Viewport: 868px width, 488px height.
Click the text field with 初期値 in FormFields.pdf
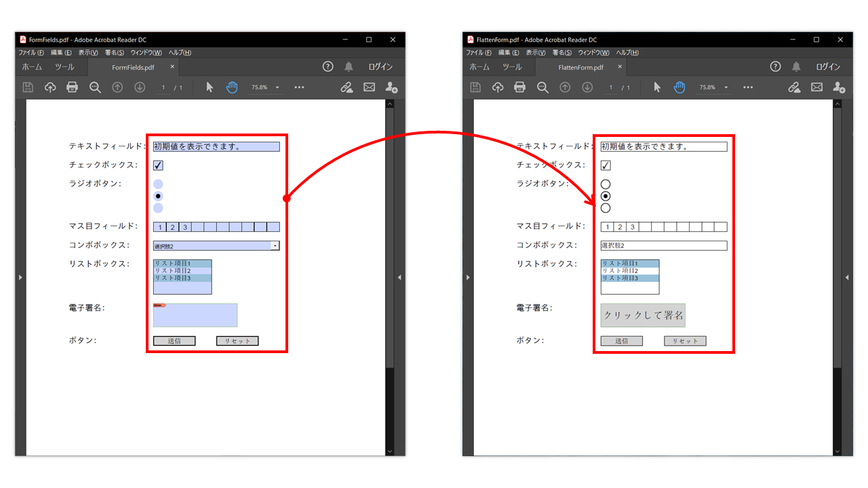pyautogui.click(x=216, y=146)
